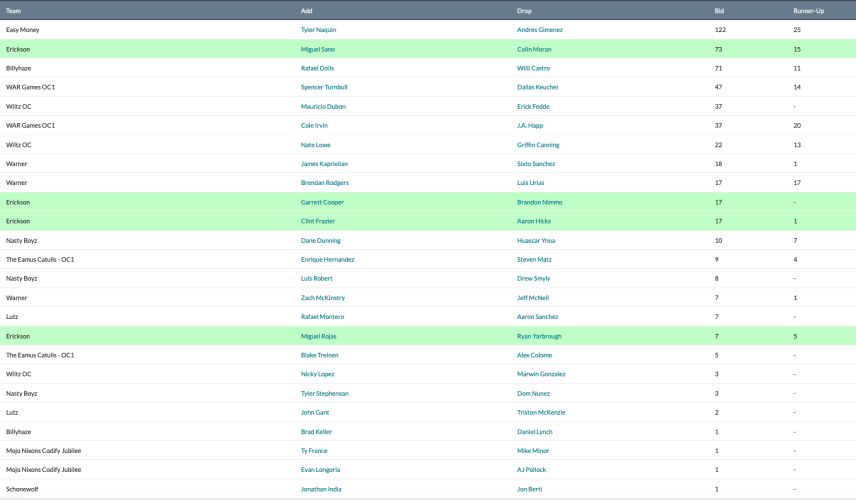
Task: Open Nate Lowe player link
Action: [x=316, y=145]
